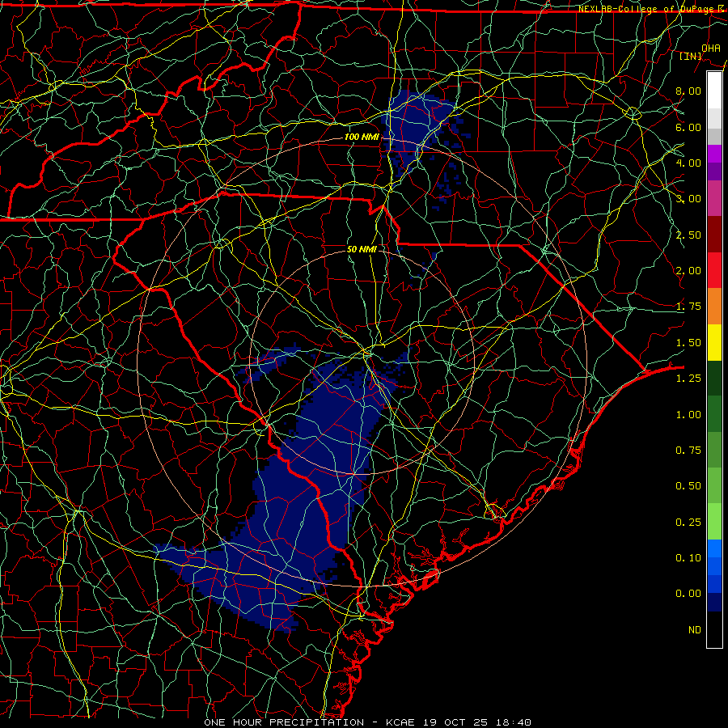Click the OHA product code label
Screen dimensions: 728x728
711,48
